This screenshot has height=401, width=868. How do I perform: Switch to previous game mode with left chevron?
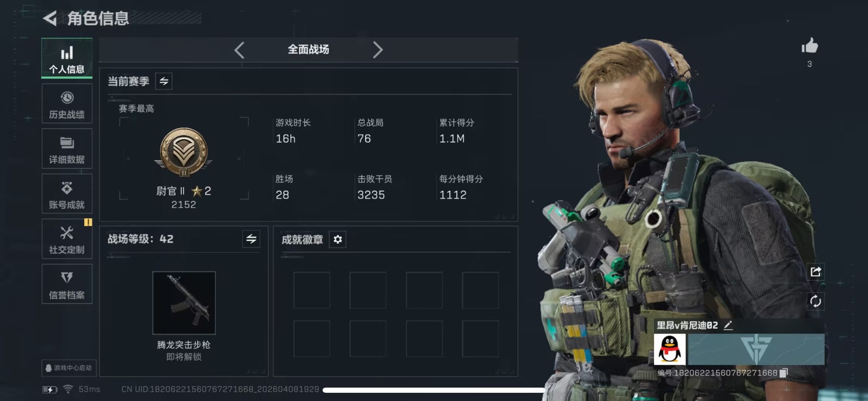pos(240,50)
